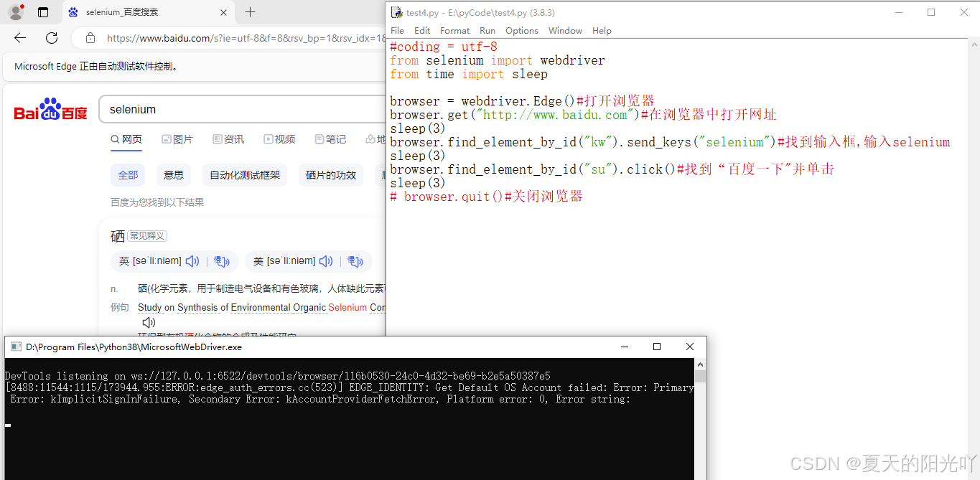This screenshot has width=980, height=480.
Task: Click the find_element_by_id("kw") code line
Action: [x=670, y=142]
